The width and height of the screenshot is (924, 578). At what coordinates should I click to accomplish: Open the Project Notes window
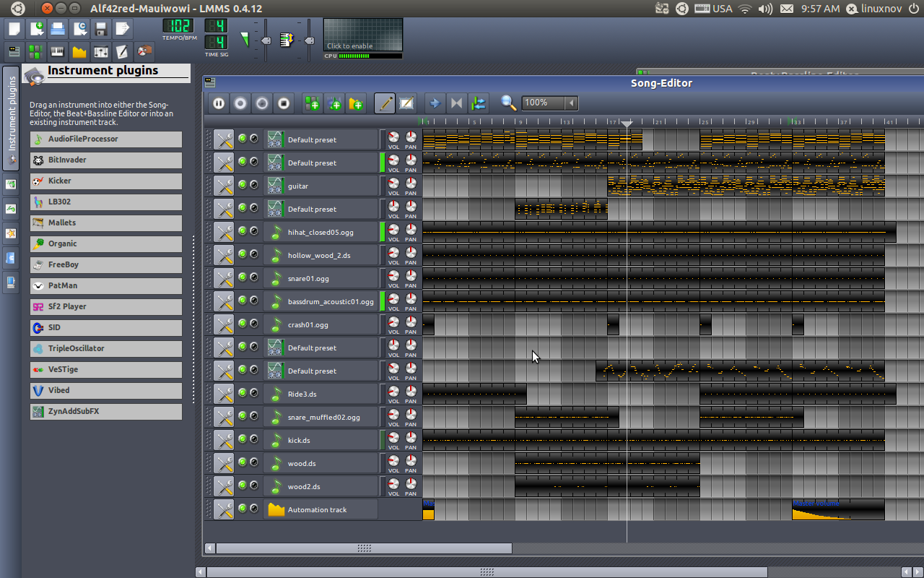(x=123, y=51)
